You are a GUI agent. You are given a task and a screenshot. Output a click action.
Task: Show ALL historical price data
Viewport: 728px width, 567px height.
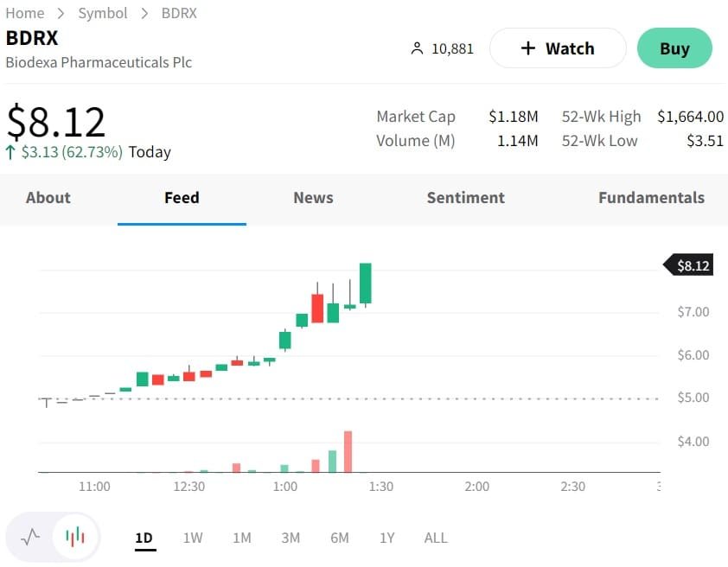(436, 538)
